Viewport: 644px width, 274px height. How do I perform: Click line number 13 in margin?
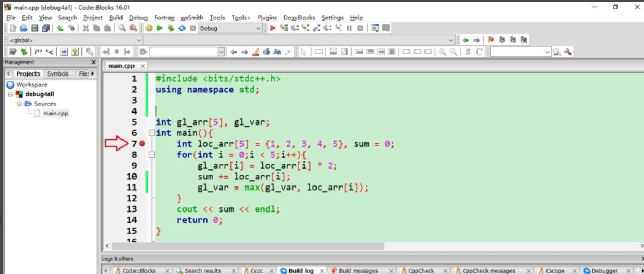click(x=132, y=209)
